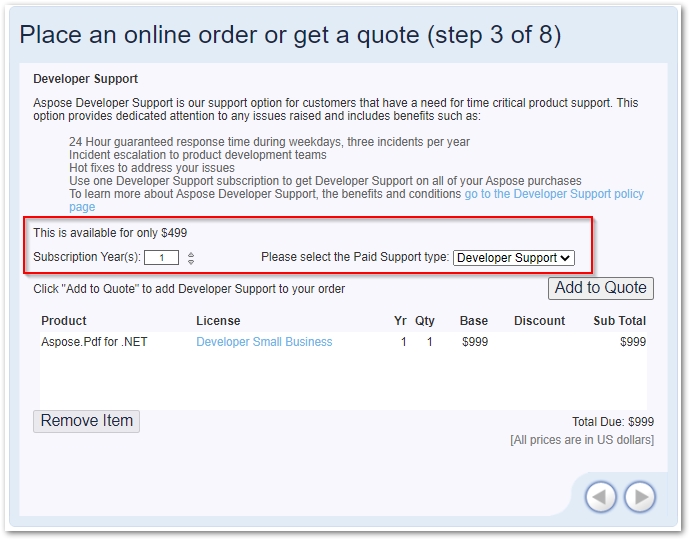Click the Discount column header
Viewport: 690px width, 540px height.
click(539, 321)
